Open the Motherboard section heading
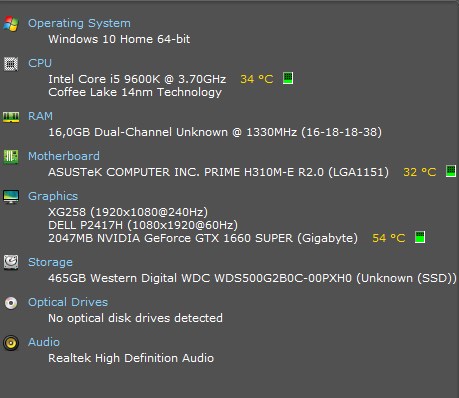Screen dimensions: 459x398 click(64, 156)
